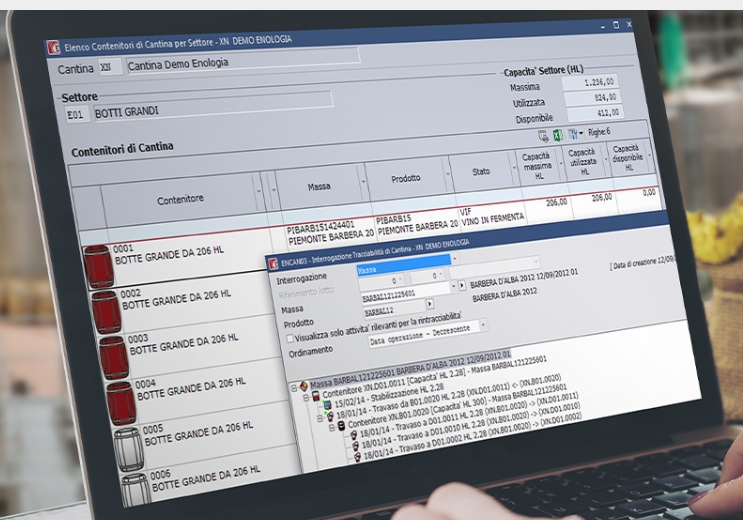
Task: Click the 15/02/14 Stabilizzazione operation icon
Action: point(327,405)
